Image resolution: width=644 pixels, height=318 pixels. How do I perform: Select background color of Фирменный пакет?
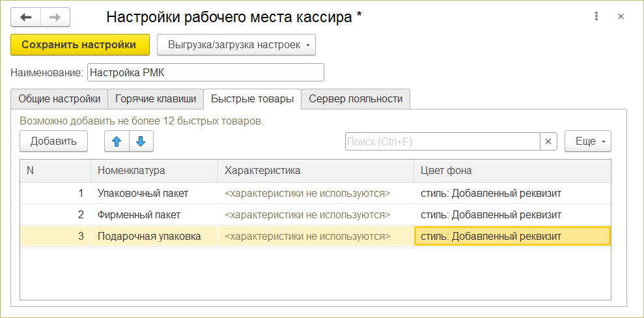pos(512,215)
